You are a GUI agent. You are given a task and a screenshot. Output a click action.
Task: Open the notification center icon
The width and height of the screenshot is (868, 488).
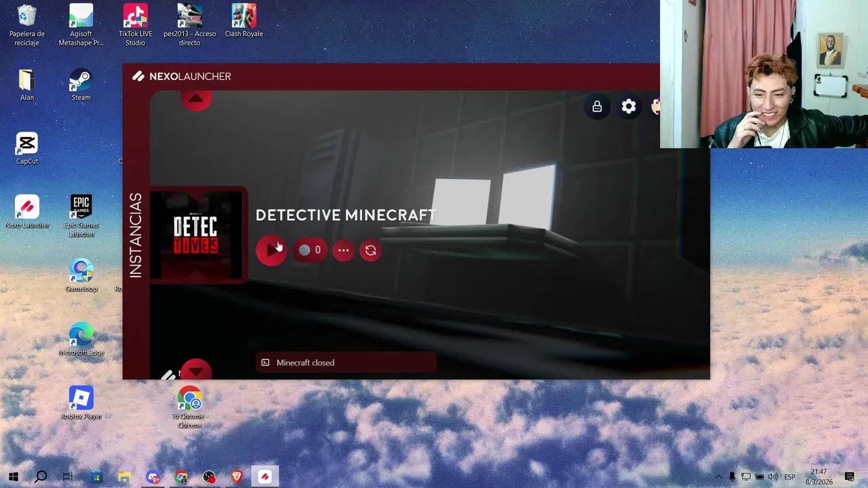tap(850, 476)
